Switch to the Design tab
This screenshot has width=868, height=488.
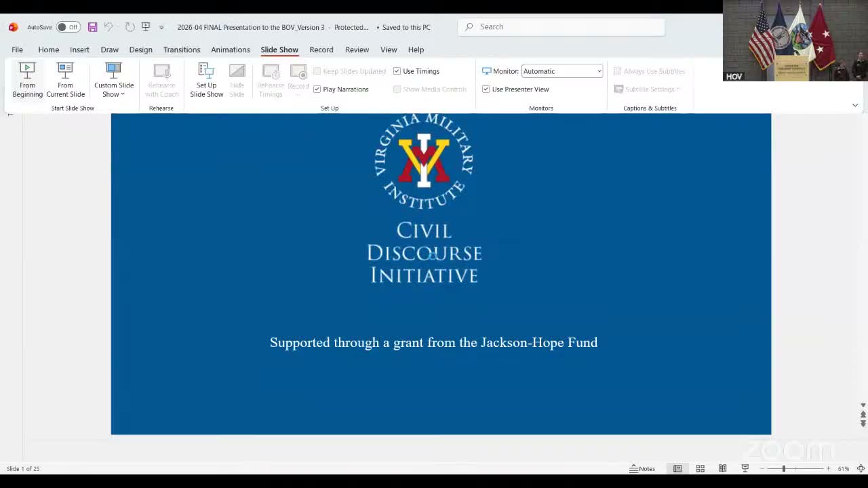tap(140, 49)
